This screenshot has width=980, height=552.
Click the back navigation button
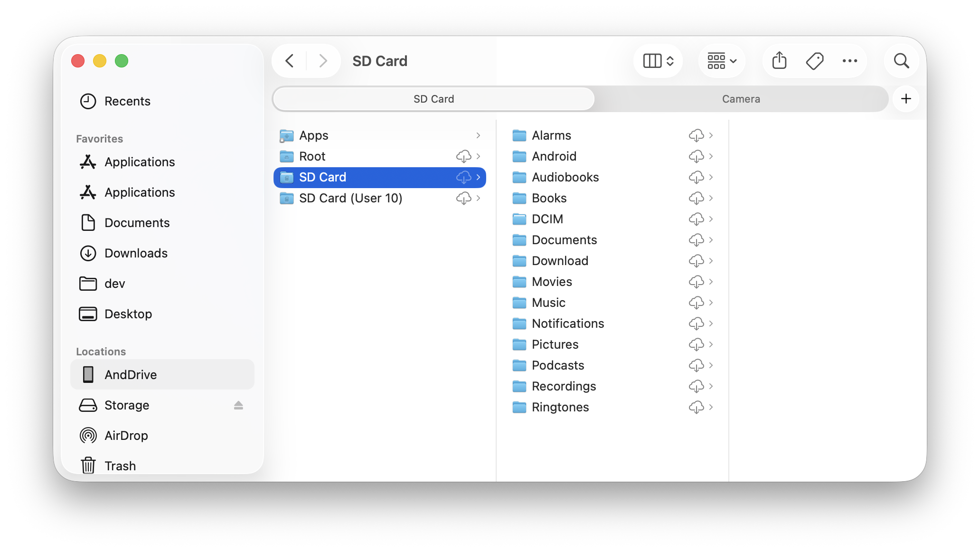(289, 61)
